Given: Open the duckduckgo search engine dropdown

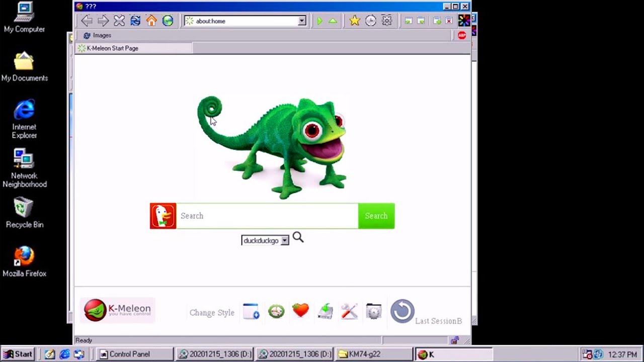Looking at the screenshot, I should tap(265, 240).
